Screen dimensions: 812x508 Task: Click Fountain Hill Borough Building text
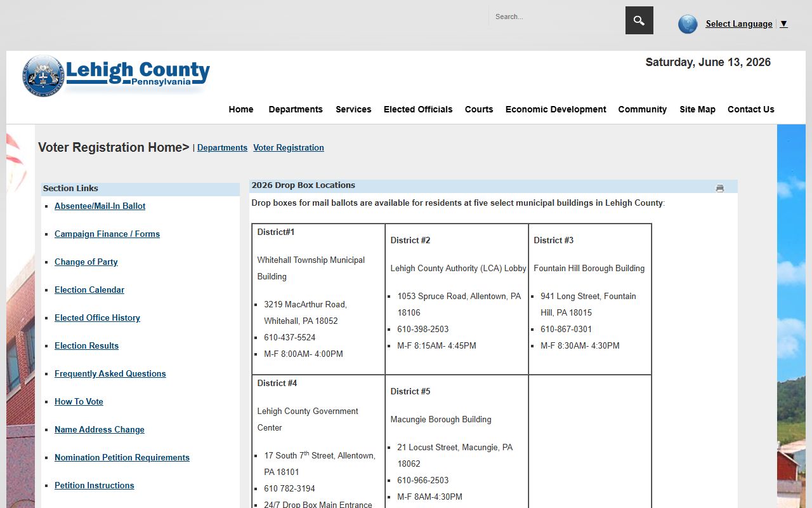[x=589, y=268]
